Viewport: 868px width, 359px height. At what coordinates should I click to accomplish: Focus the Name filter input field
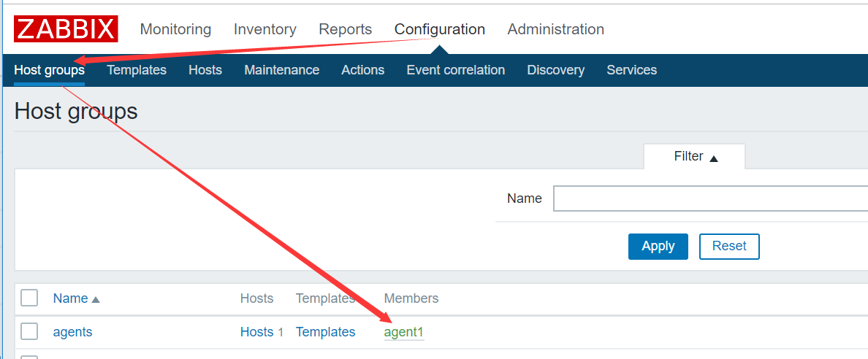(x=710, y=198)
